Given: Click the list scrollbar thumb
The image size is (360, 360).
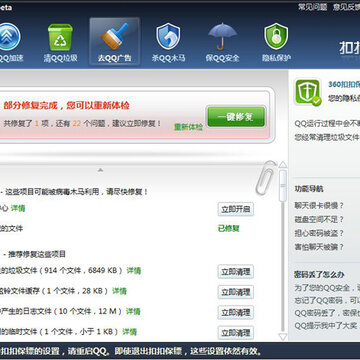Looking at the screenshot, I should point(283,185).
